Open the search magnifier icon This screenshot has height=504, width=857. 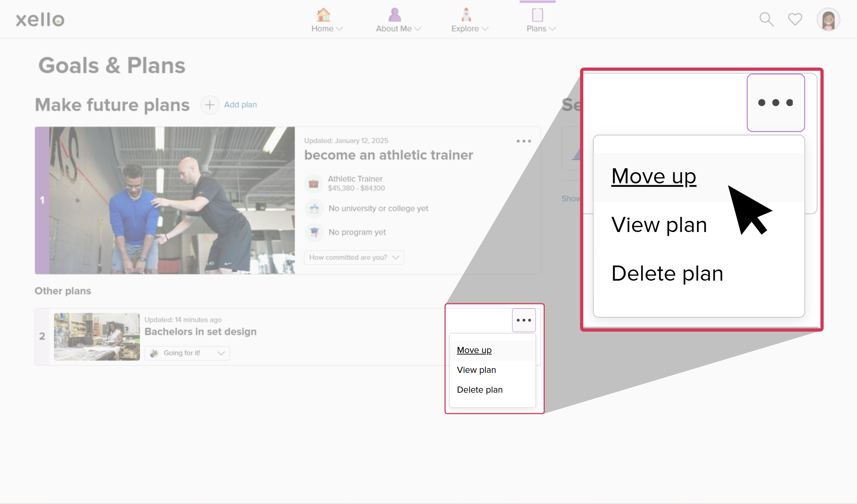click(x=766, y=19)
